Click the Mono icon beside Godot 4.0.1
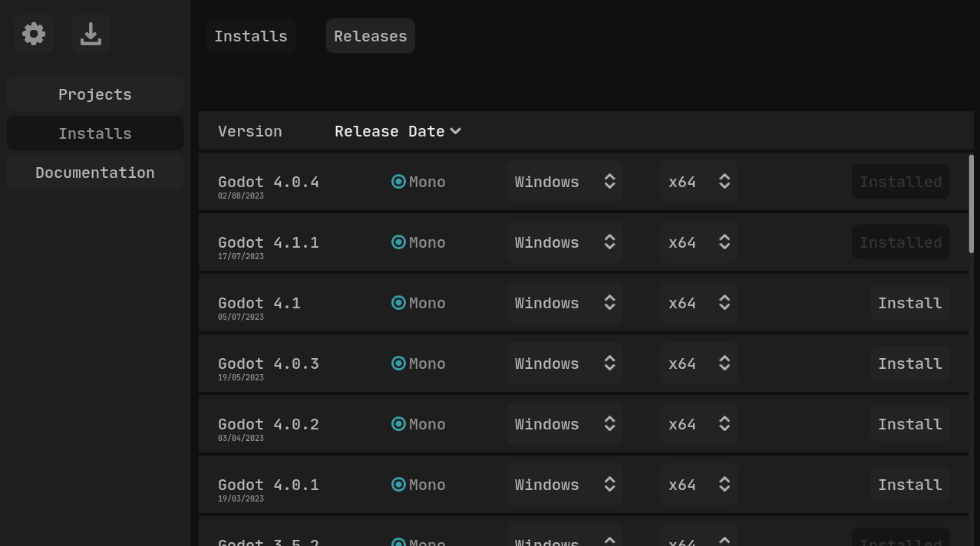Viewport: 980px width, 546px height. click(398, 484)
